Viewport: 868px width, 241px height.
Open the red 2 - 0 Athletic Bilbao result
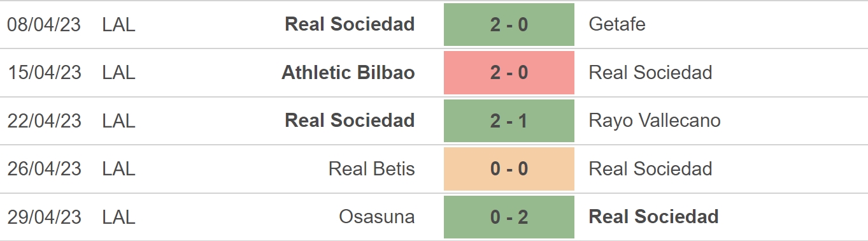tap(509, 73)
